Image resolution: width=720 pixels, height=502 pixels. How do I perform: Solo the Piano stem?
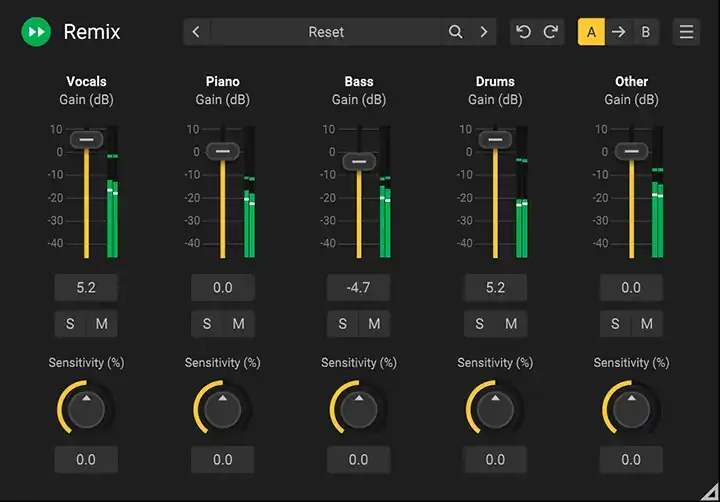[207, 324]
